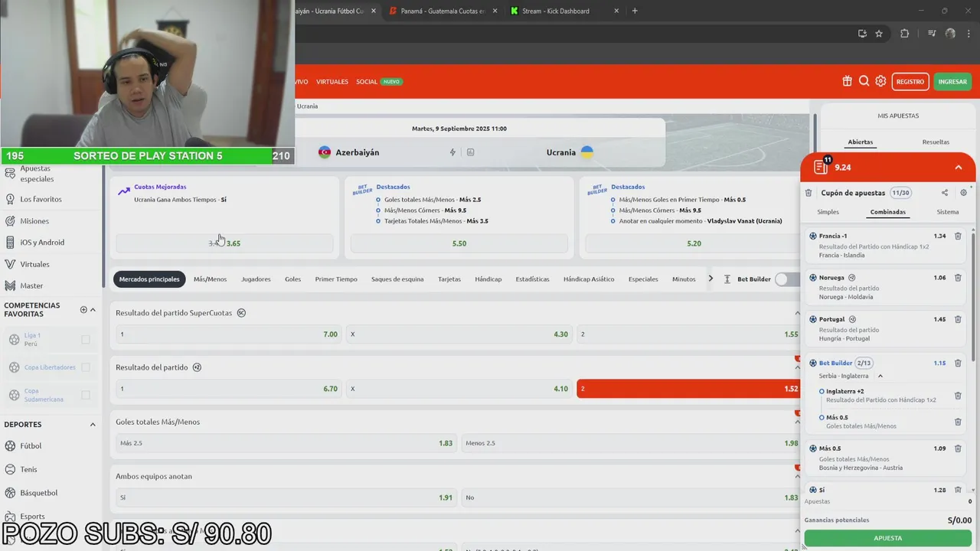Collapse the Deportes section

(93, 425)
